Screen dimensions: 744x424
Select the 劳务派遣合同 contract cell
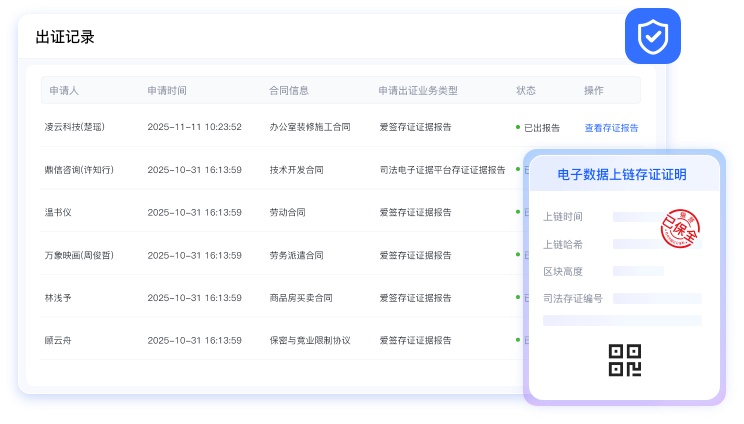point(296,255)
